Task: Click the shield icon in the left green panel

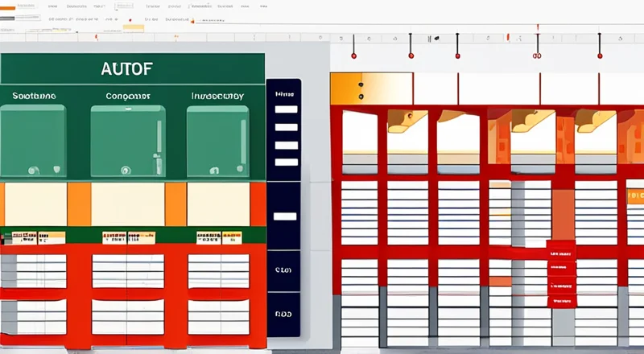Action: pos(56,170)
